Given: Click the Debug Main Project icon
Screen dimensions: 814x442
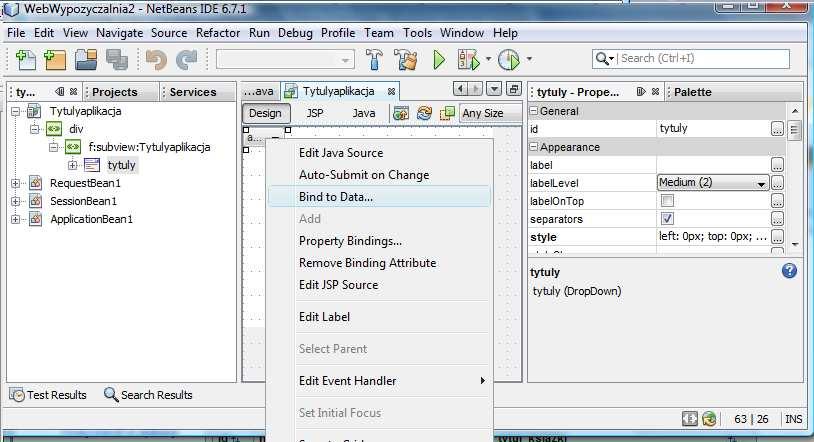Looking at the screenshot, I should (x=468, y=60).
